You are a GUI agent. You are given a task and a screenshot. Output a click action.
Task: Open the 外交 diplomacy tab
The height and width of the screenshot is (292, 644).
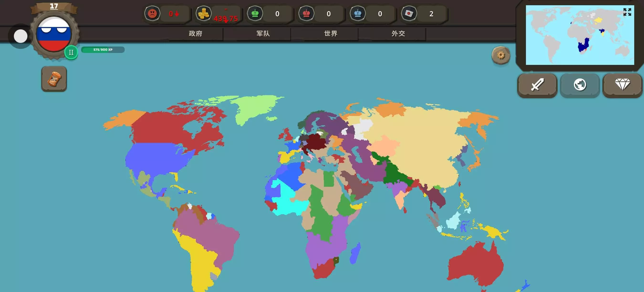[x=398, y=33]
